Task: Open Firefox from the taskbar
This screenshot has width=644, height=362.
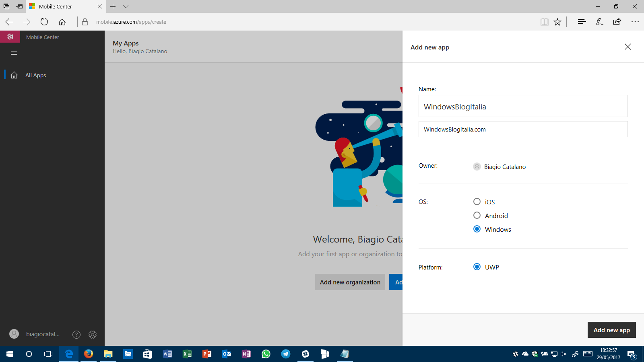Action: pos(89,354)
